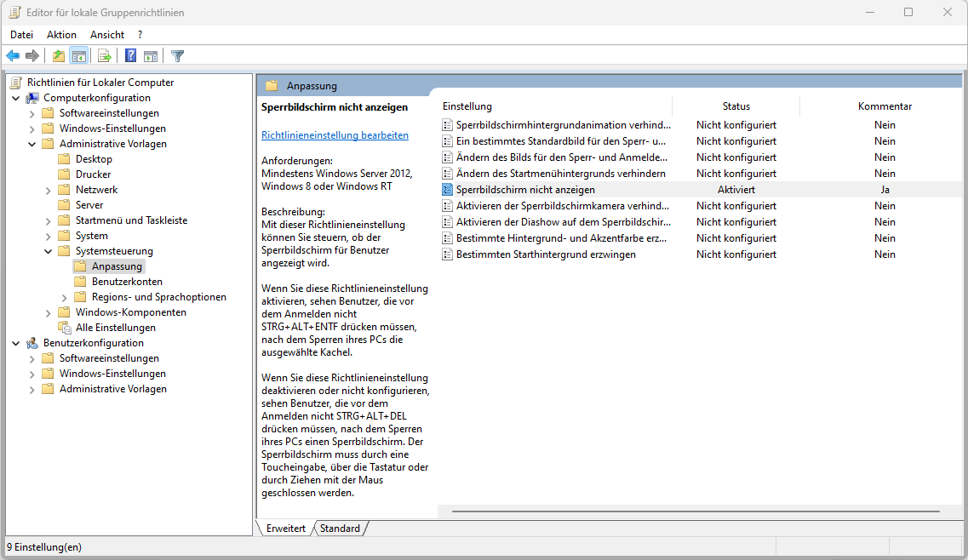Expand the System node
This screenshot has width=968, height=560.
(x=49, y=236)
